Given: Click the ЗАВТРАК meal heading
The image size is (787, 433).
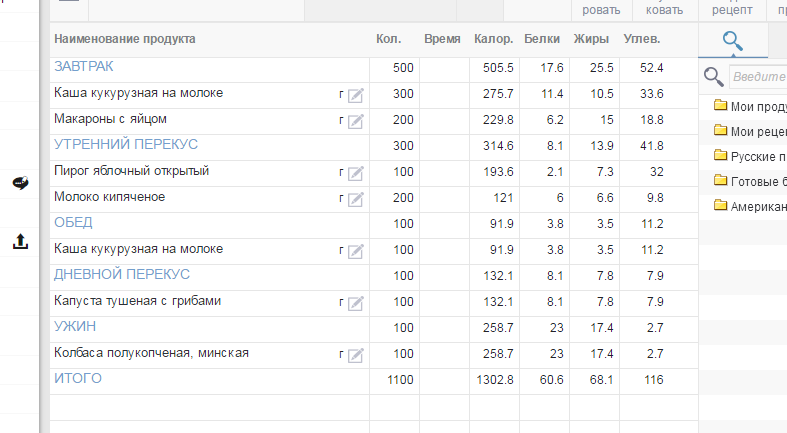Looking at the screenshot, I should click(x=83, y=67).
